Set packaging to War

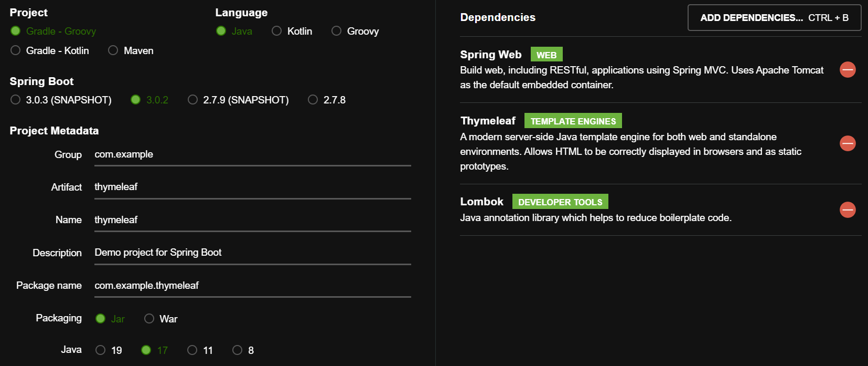pos(161,319)
